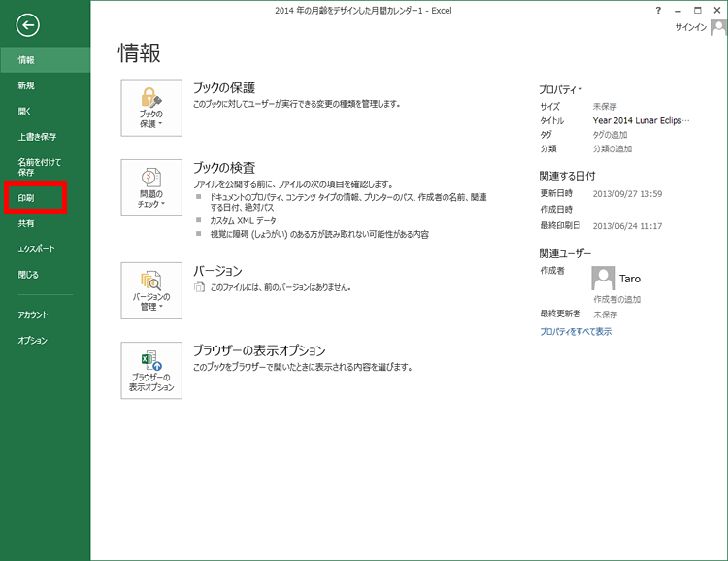Click the back arrow circle icon
728x561 pixels.
(x=27, y=25)
